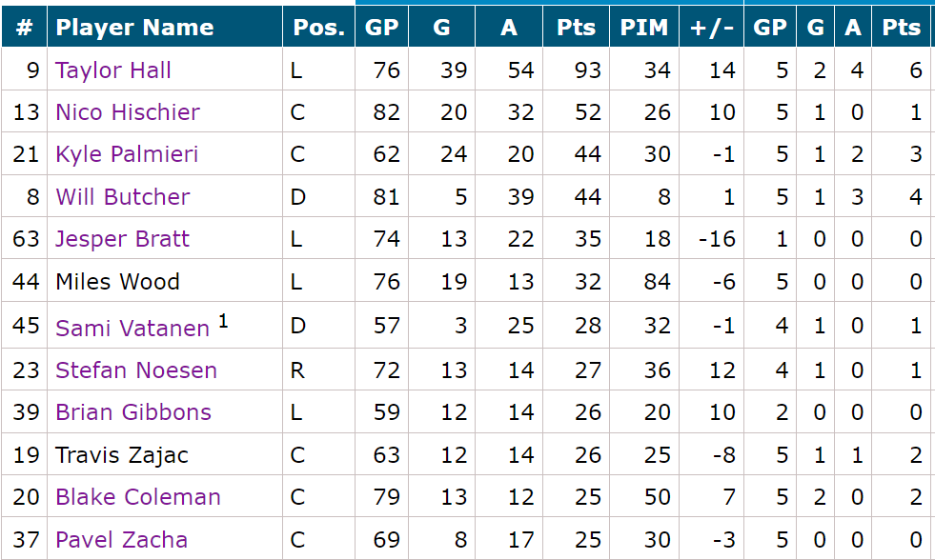The image size is (935, 560).
Task: Open Taylor Hall's player page
Action: click(113, 70)
